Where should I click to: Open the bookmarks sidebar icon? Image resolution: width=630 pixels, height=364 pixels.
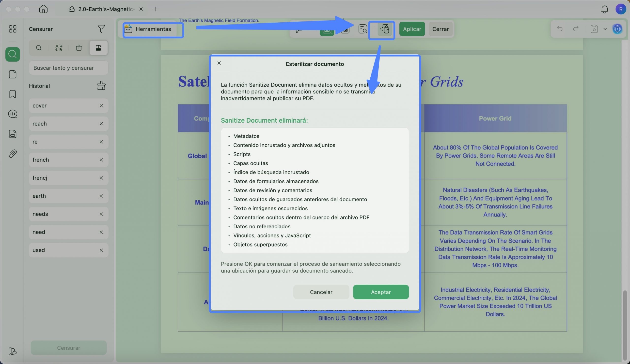click(x=13, y=94)
